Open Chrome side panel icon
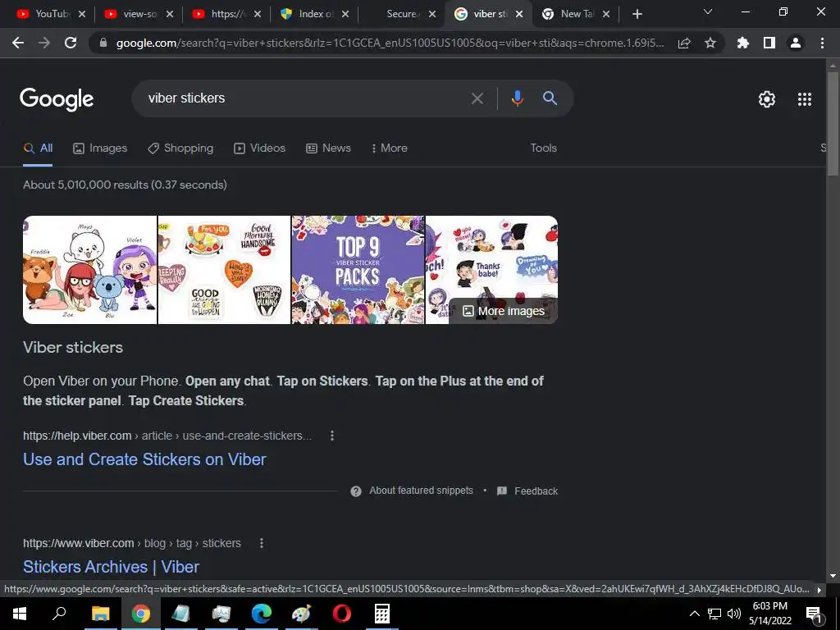Image resolution: width=840 pixels, height=630 pixels. pyautogui.click(x=769, y=43)
